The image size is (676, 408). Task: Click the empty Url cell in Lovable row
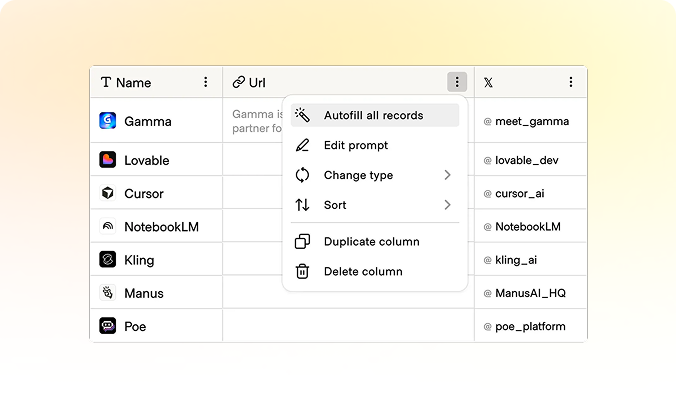tap(252, 160)
